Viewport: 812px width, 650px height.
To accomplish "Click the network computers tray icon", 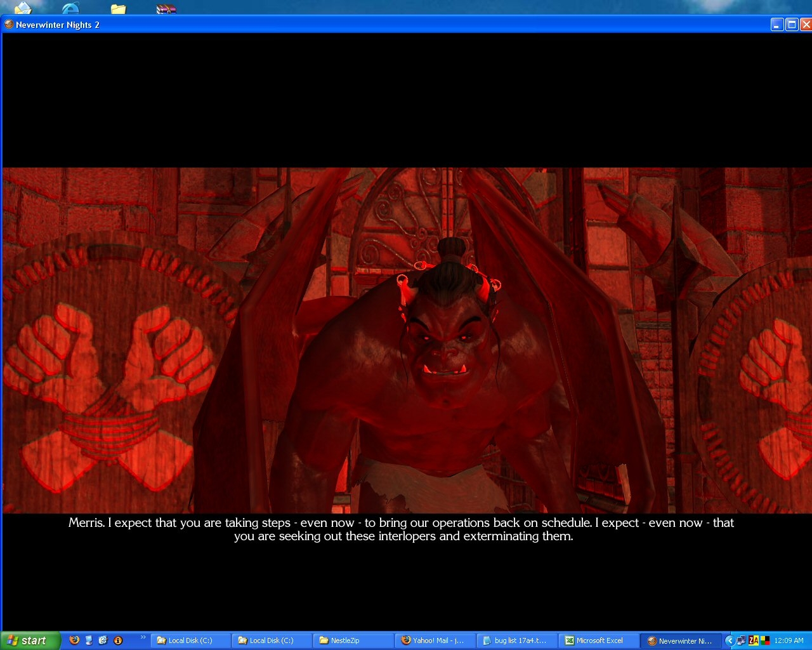I will pos(741,640).
